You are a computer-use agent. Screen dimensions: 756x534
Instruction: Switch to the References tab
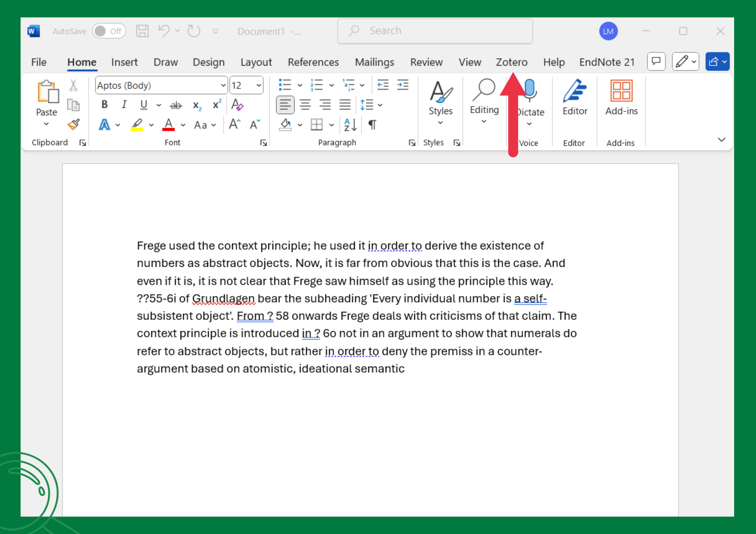click(313, 62)
